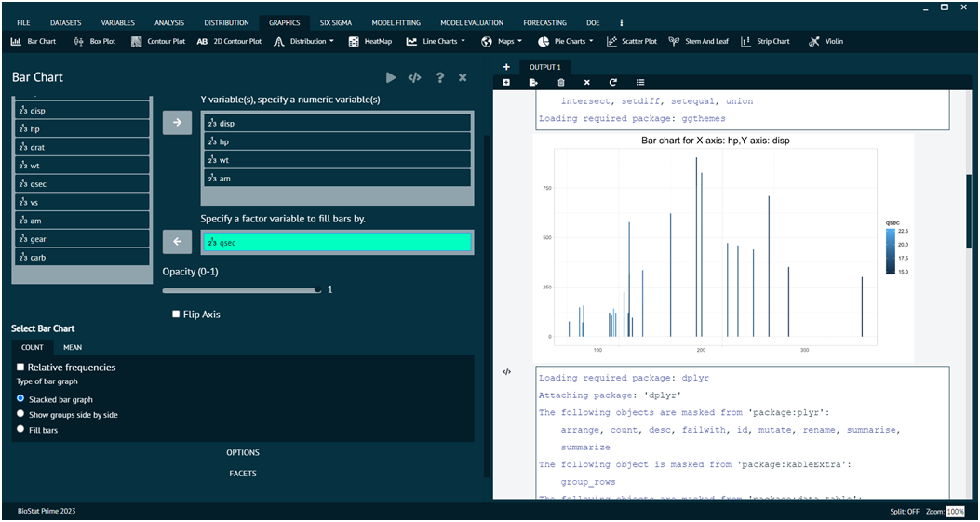Expand the Distribution dropdown
Image resolution: width=980 pixels, height=522 pixels.
tap(304, 41)
